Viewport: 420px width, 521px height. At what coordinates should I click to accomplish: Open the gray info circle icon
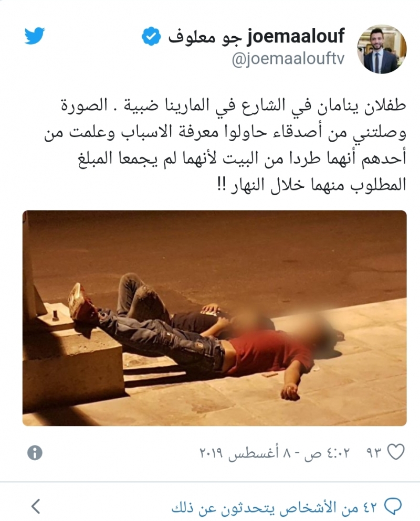coord(35,453)
